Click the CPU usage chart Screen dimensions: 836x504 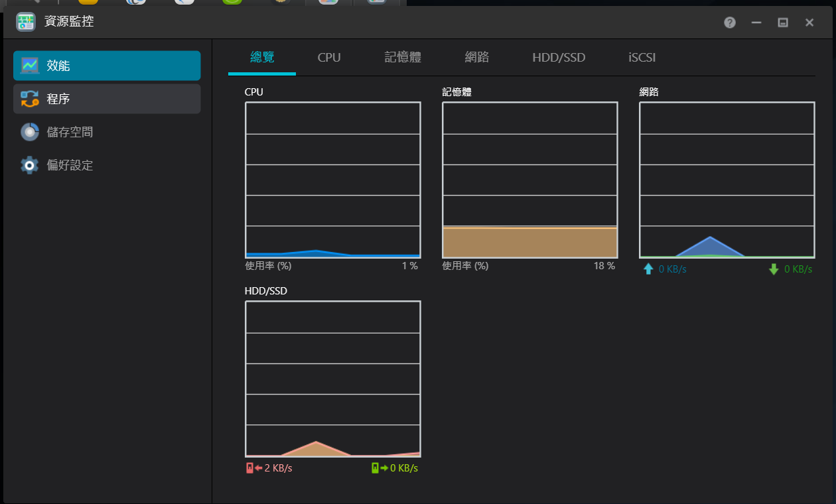332,180
